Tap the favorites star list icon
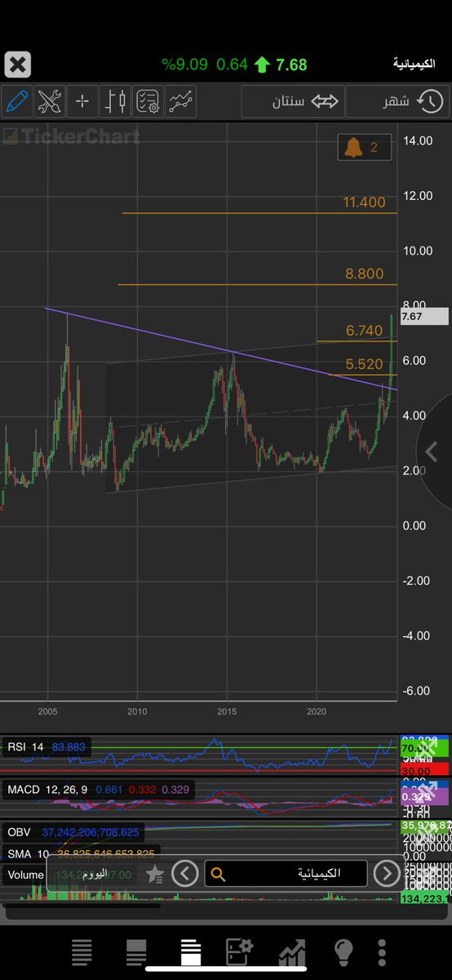 (x=155, y=875)
